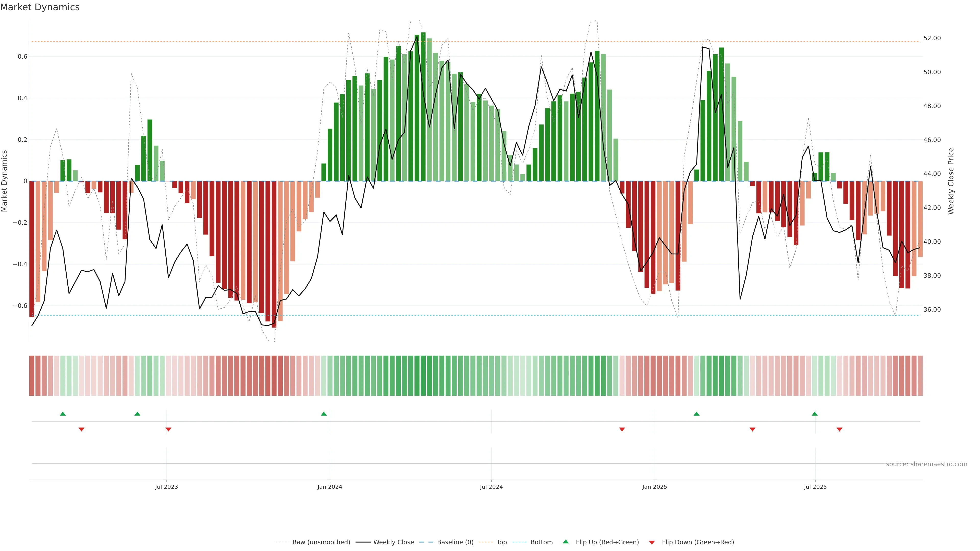
Task: Toggle the Baseline (0) legend entry
Action: point(455,542)
